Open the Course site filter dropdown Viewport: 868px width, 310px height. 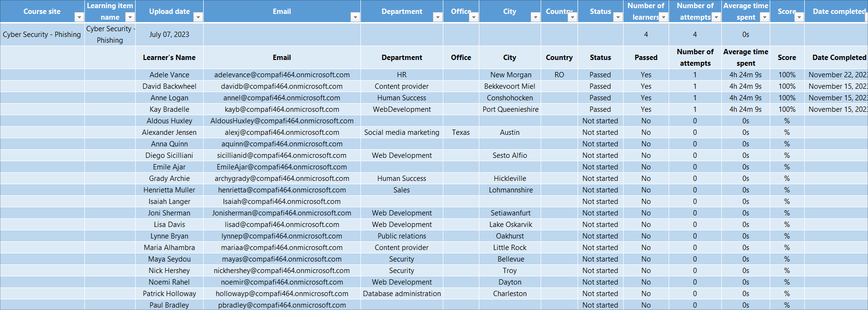(79, 17)
